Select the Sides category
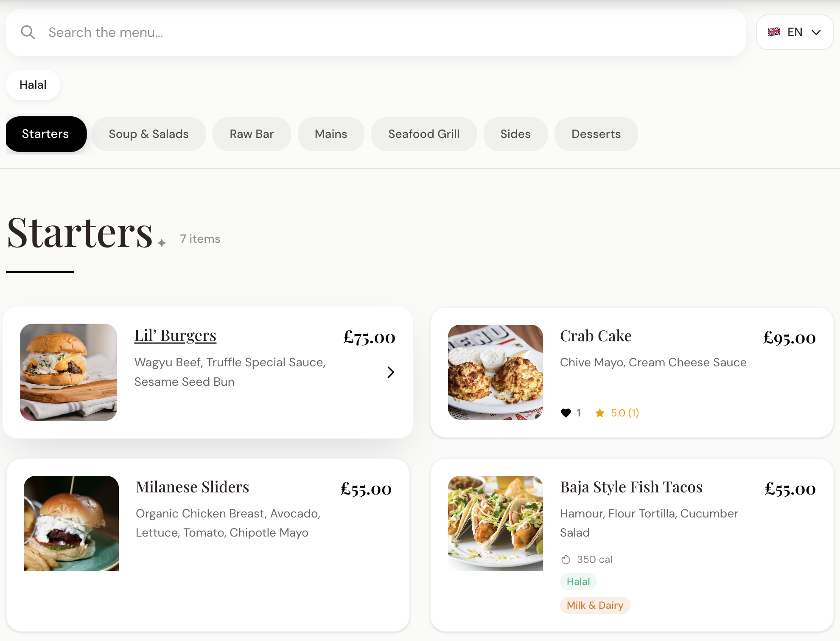840x641 pixels. click(x=515, y=134)
